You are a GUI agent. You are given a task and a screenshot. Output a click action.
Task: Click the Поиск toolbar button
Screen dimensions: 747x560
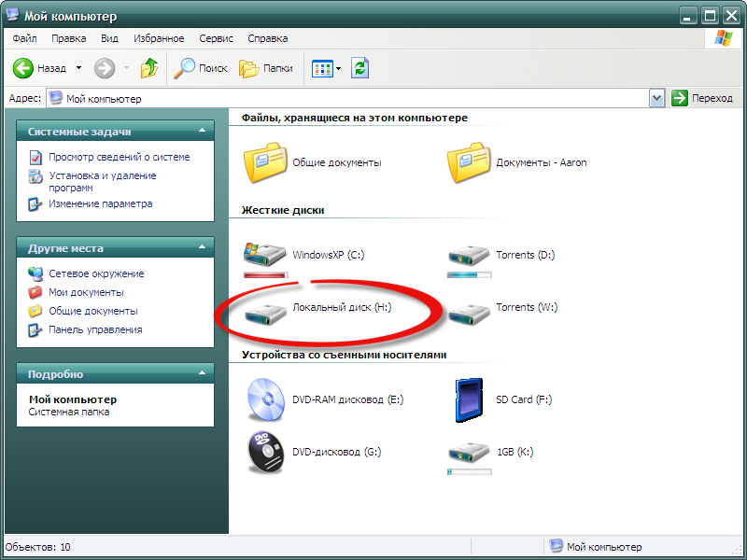[202, 68]
